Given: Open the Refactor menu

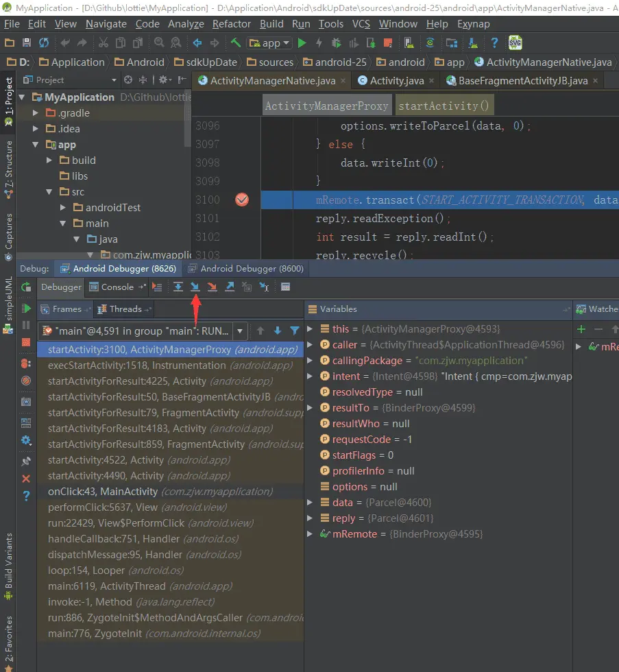Looking at the screenshot, I should (231, 24).
